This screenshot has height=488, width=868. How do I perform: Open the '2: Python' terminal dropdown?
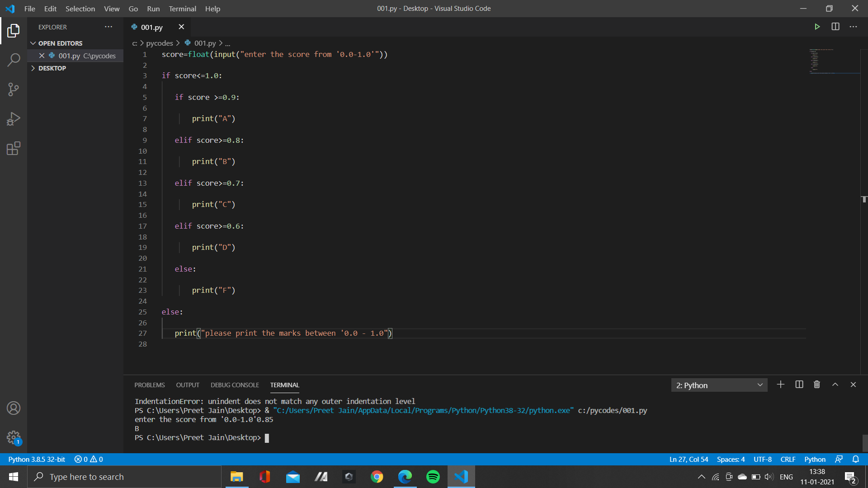pyautogui.click(x=719, y=385)
